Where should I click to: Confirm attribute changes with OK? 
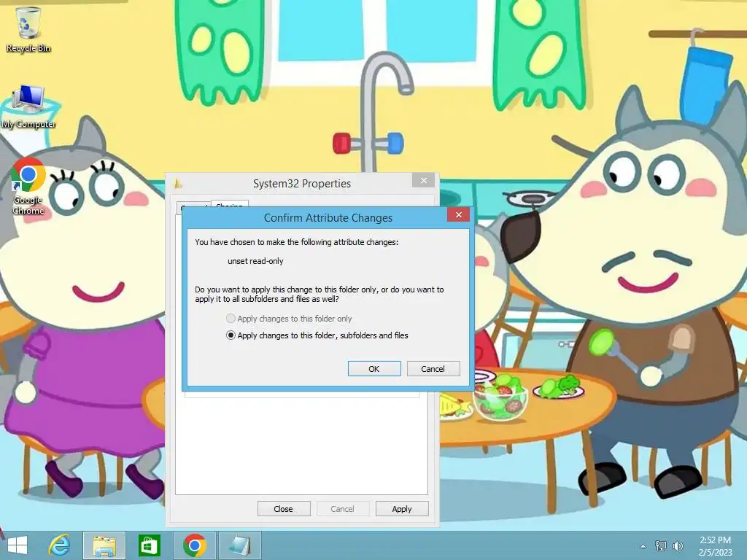pos(374,368)
